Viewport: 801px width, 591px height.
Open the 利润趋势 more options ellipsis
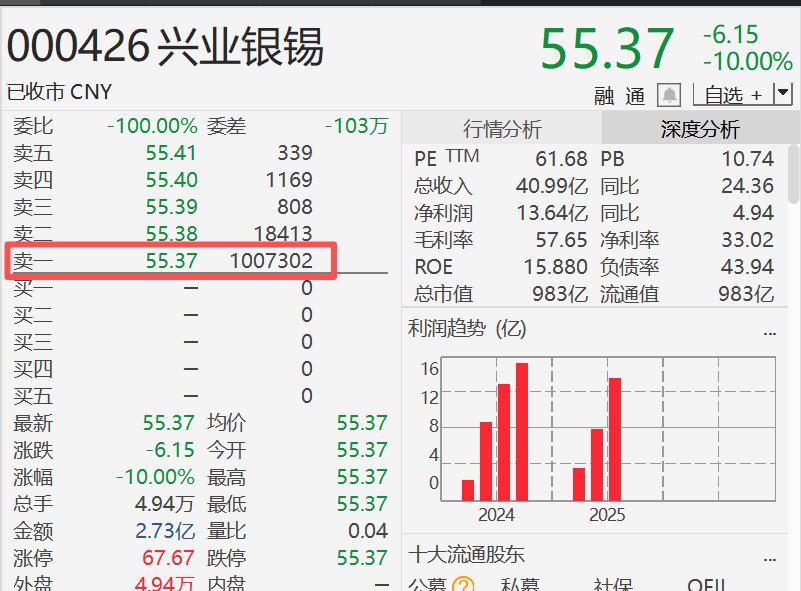769,331
